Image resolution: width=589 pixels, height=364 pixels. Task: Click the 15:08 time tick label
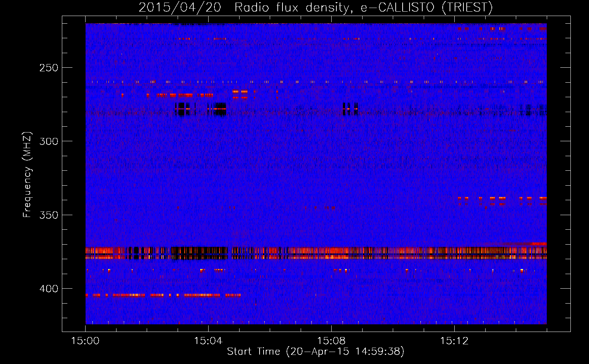pyautogui.click(x=331, y=341)
